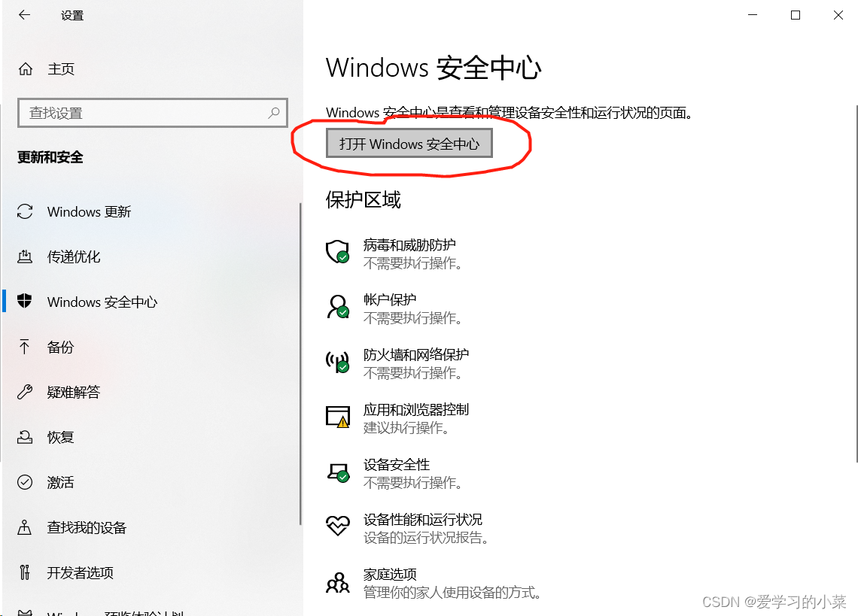The image size is (858, 616).
Task: Click the 家庭选项 family icon
Action: 338,583
